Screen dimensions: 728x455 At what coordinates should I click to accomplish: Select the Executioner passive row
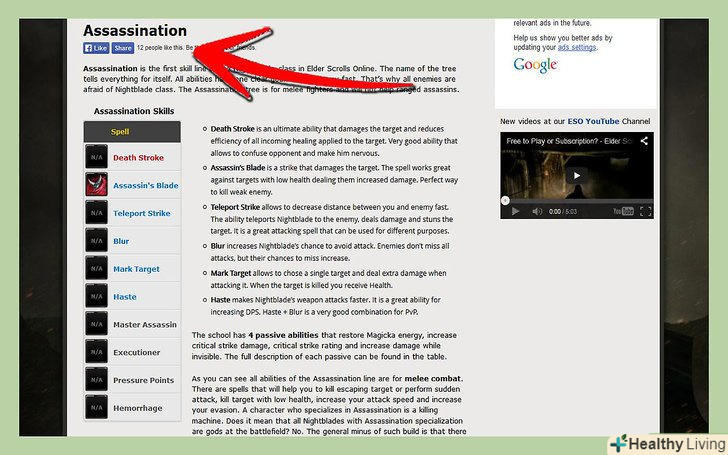[x=132, y=352]
